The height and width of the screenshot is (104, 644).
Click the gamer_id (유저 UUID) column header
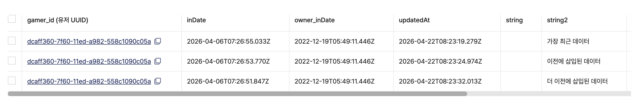[x=57, y=20]
